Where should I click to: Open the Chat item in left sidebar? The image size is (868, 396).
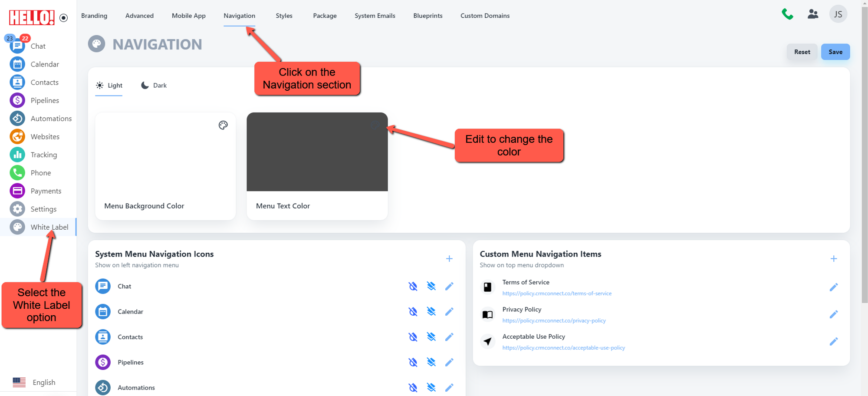[37, 46]
